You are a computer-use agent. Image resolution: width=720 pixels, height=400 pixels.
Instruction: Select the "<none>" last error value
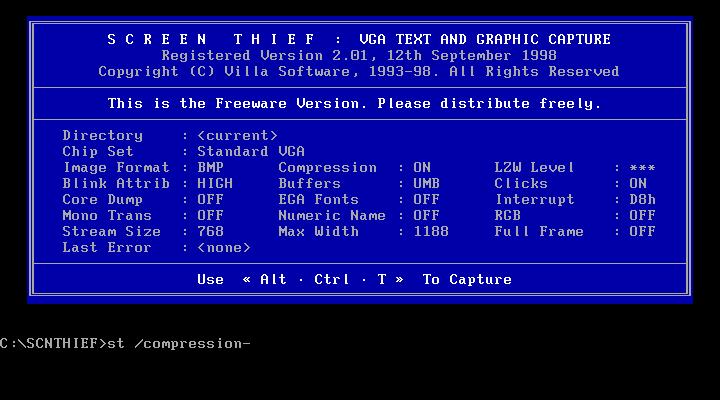[224, 248]
